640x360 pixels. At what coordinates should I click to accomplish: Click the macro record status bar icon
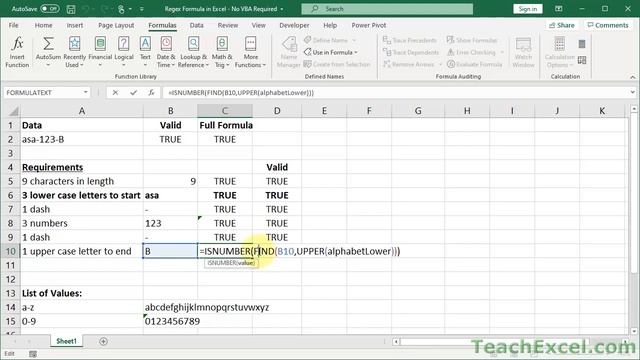click(x=33, y=354)
